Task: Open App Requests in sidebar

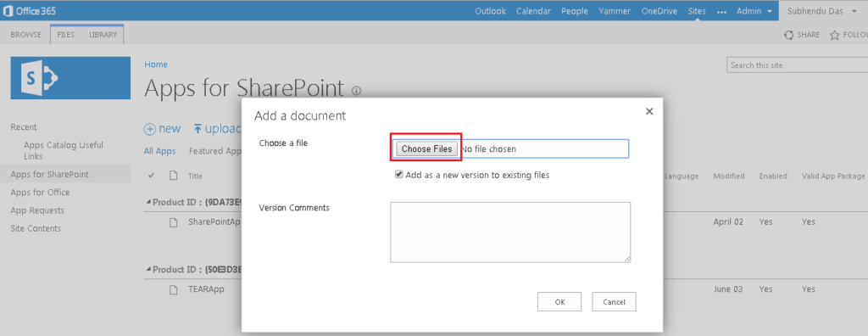Action: point(37,210)
